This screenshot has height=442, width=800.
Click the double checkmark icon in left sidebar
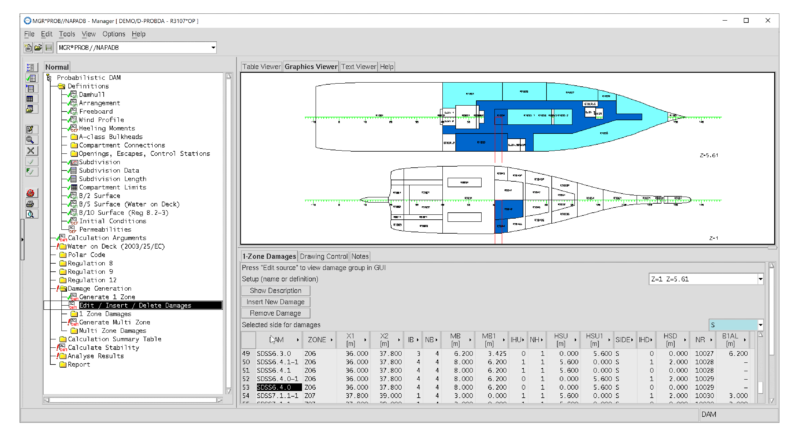(x=31, y=171)
